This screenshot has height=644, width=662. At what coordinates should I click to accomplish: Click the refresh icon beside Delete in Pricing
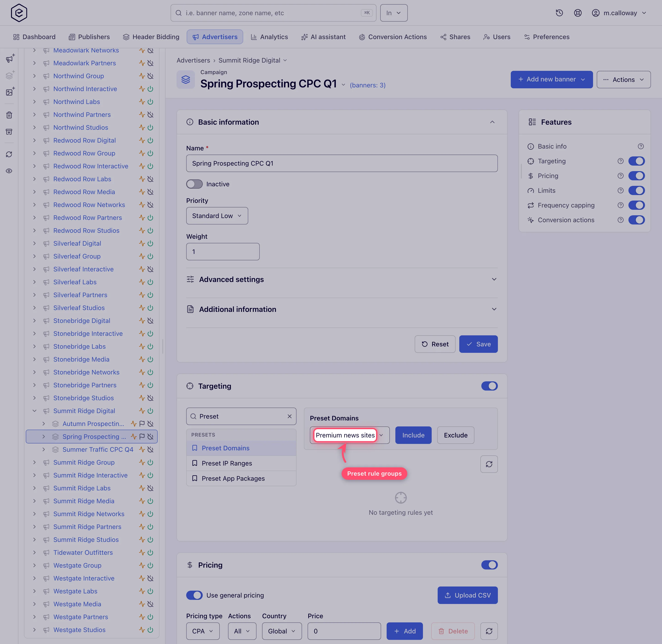pyautogui.click(x=489, y=631)
